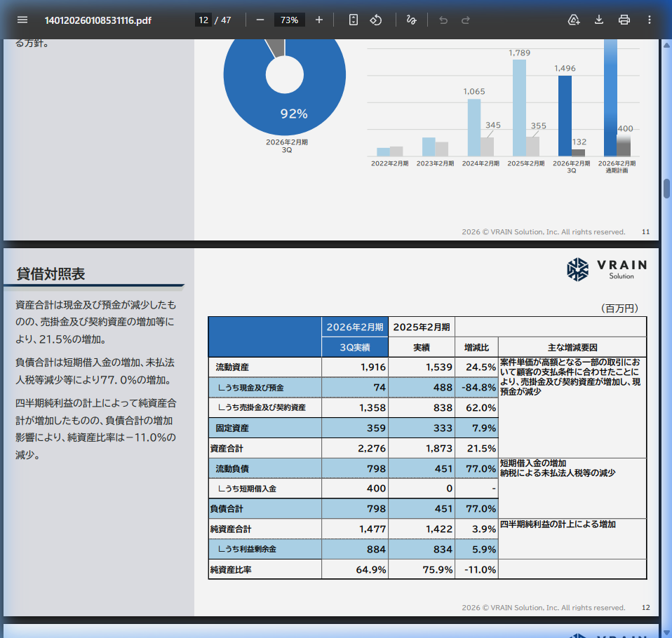Open the more actions three-dot menu
The image size is (672, 638).
pos(650,20)
